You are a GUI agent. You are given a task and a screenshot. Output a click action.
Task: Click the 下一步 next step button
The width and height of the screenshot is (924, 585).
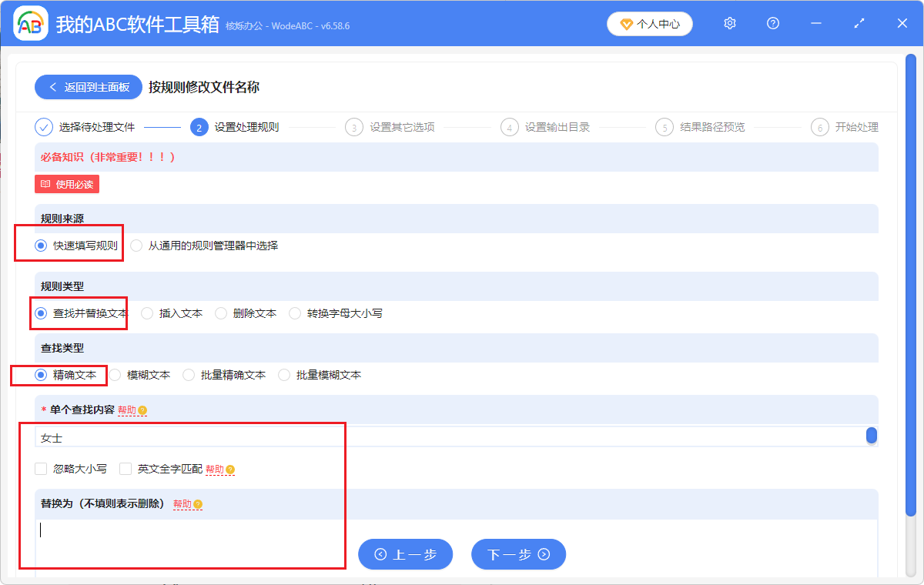pyautogui.click(x=518, y=554)
